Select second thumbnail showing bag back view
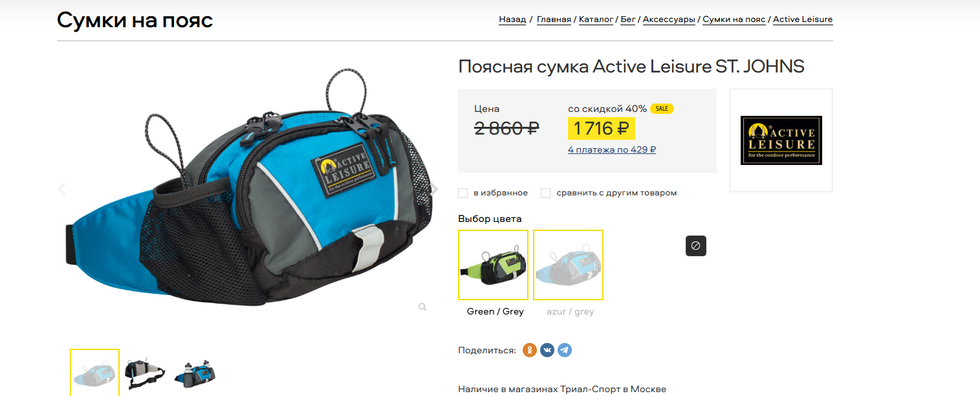Viewport: 980px width, 396px height. 144,373
